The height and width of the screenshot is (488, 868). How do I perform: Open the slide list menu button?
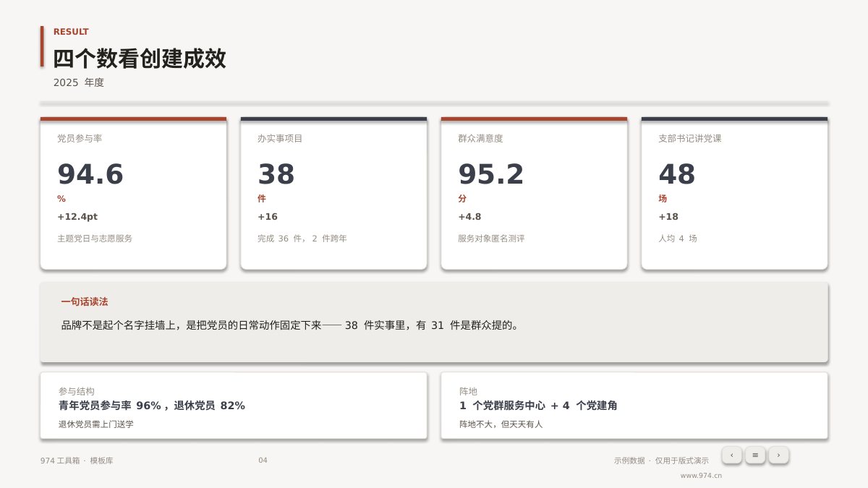coord(755,455)
